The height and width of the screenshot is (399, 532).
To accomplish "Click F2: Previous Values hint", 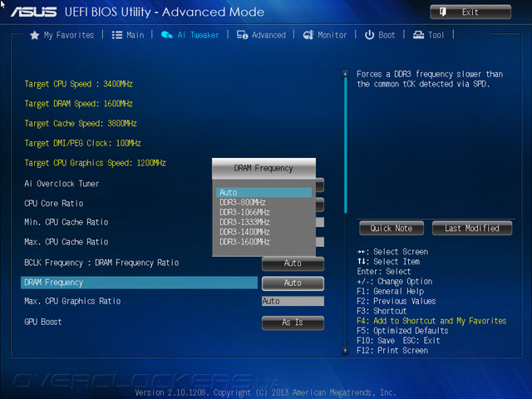I will [397, 301].
